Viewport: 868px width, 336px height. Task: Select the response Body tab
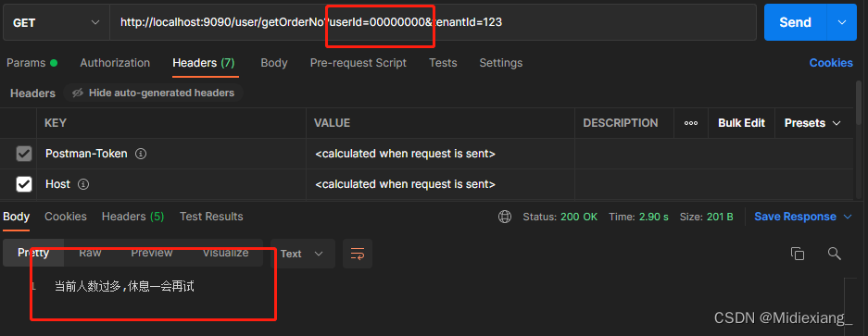[x=16, y=217]
